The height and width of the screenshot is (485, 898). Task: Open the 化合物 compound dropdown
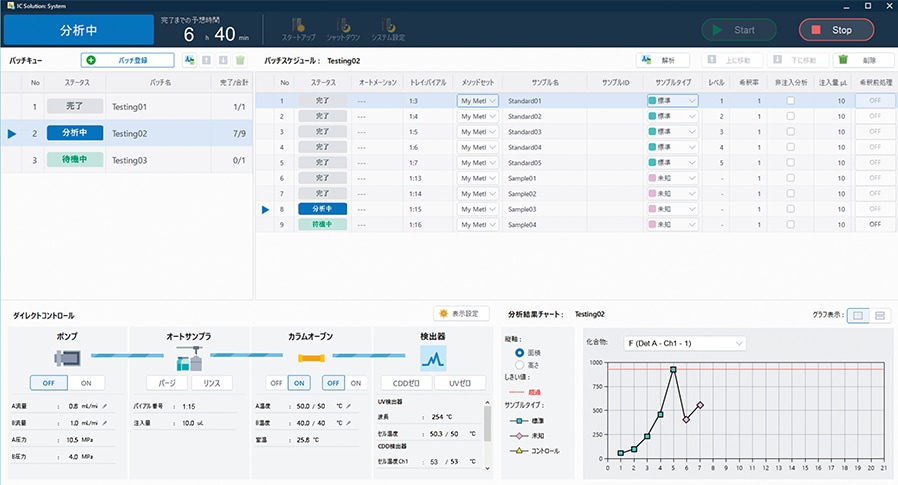point(683,343)
